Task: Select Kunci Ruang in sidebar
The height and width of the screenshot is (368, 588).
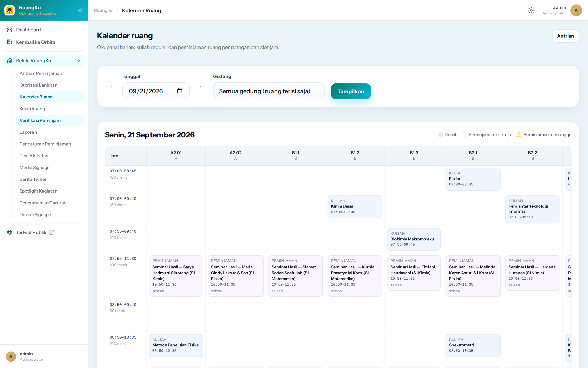Action: tap(50, 109)
